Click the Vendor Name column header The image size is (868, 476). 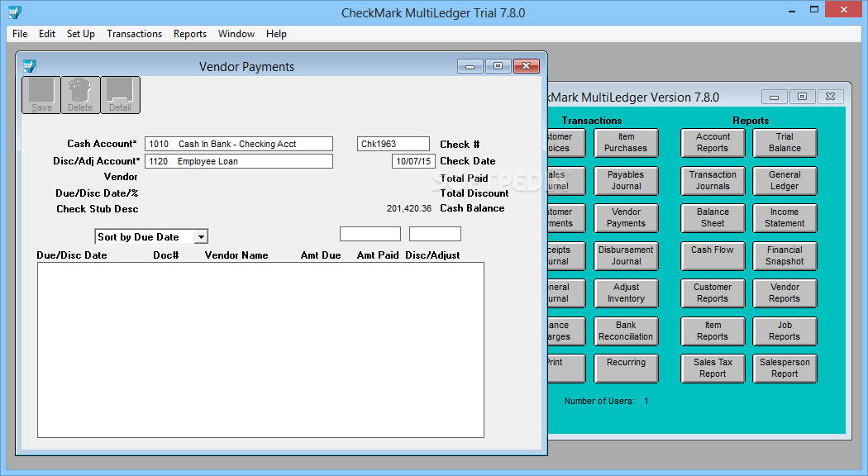(236, 255)
